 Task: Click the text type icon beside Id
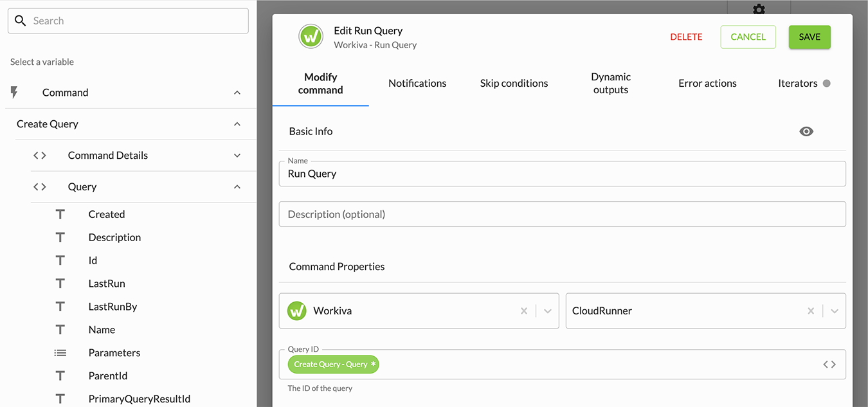tap(60, 260)
